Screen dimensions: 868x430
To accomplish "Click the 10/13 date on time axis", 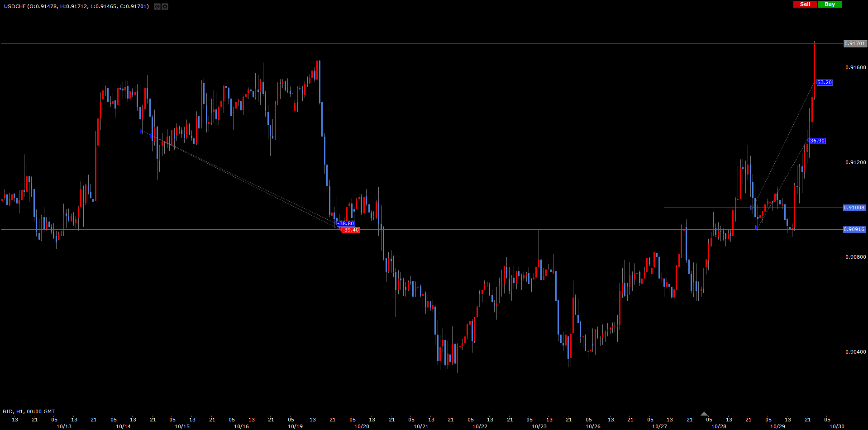I will [x=64, y=426].
